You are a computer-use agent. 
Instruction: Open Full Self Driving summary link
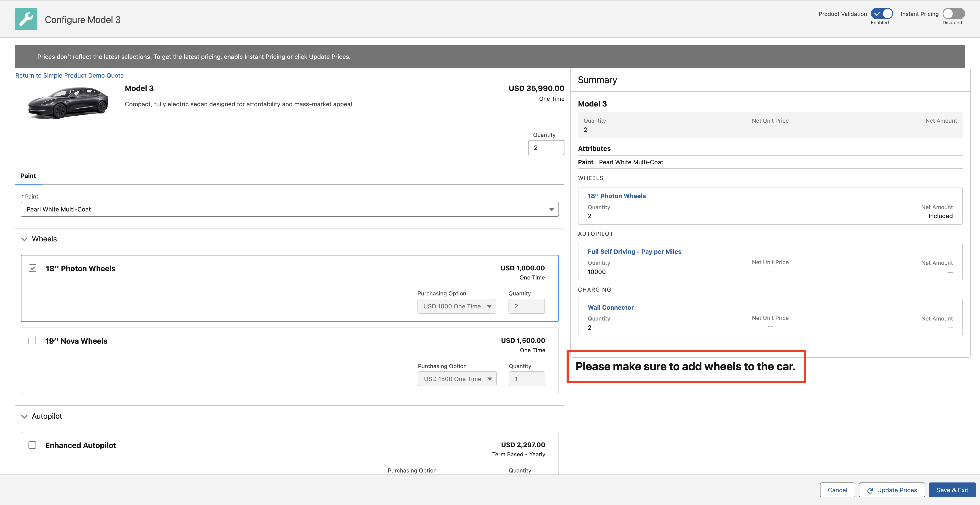(x=634, y=251)
